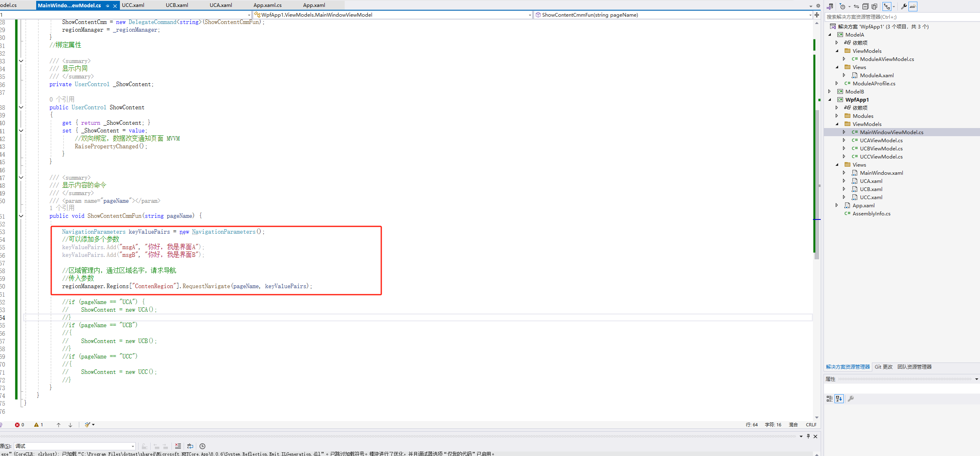Toggle Preview Selected Items button
The width and height of the screenshot is (980, 456).
913,7
